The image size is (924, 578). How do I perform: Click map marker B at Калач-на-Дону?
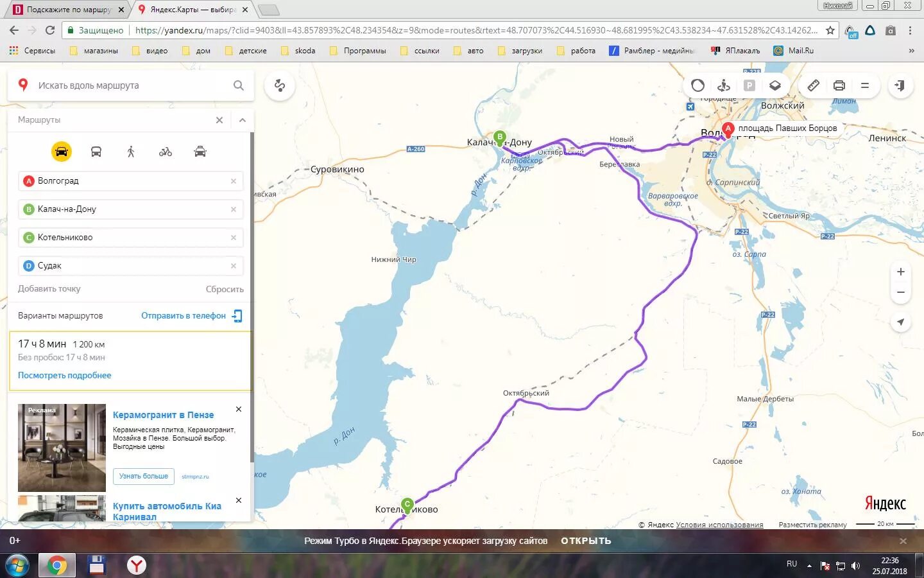500,137
